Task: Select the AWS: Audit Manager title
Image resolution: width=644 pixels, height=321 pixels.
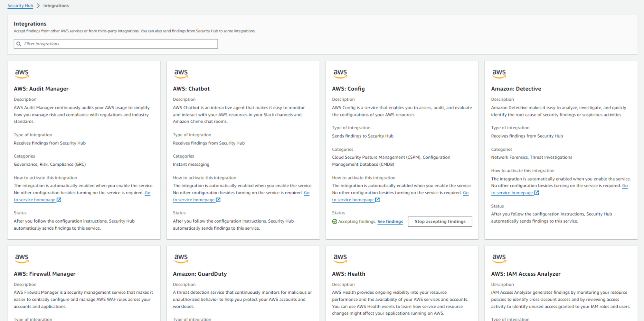Action: [x=41, y=89]
